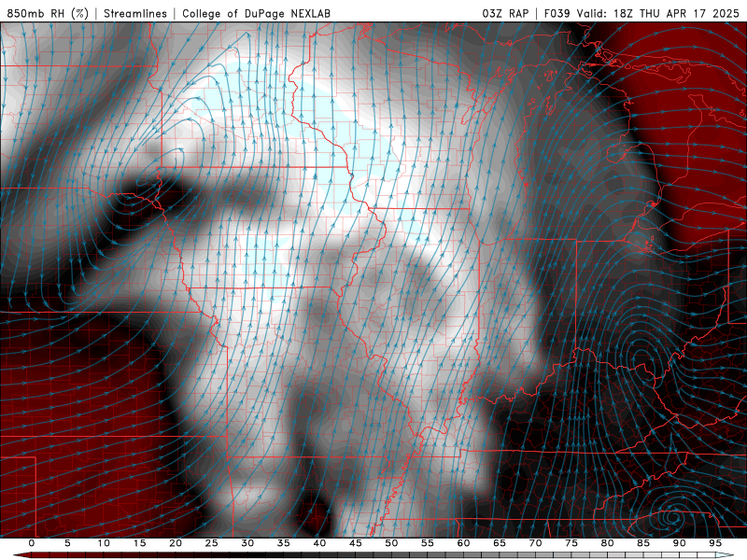Click the "College of DuPage NEXLAB" text
This screenshot has height=560, width=747.
[x=256, y=13]
